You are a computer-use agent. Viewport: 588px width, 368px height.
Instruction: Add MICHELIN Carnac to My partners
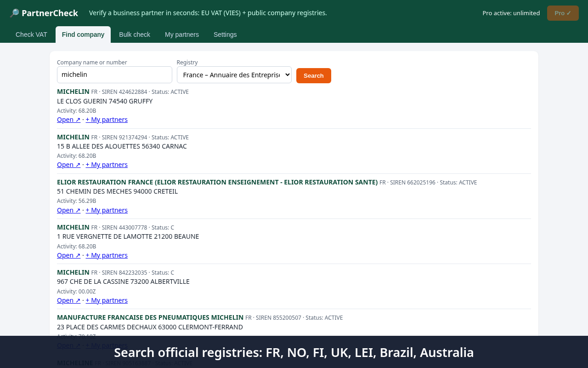coord(107,165)
